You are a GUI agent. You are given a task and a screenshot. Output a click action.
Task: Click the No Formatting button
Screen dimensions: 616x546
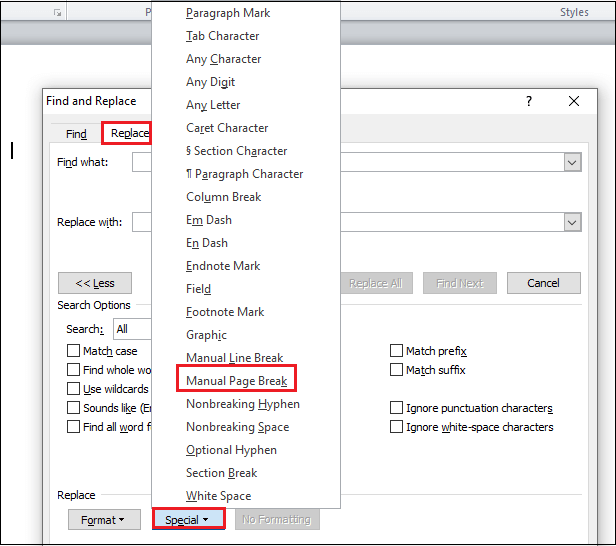point(277,520)
